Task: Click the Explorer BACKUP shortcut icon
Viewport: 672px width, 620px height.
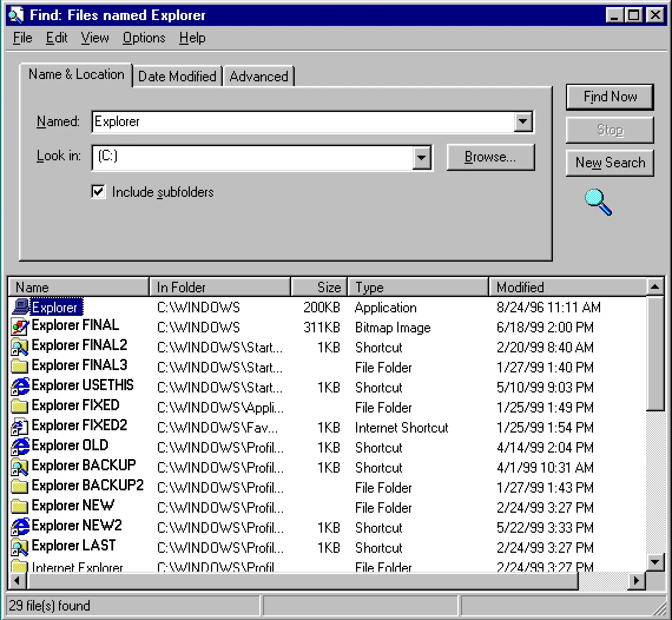Action: point(19,467)
